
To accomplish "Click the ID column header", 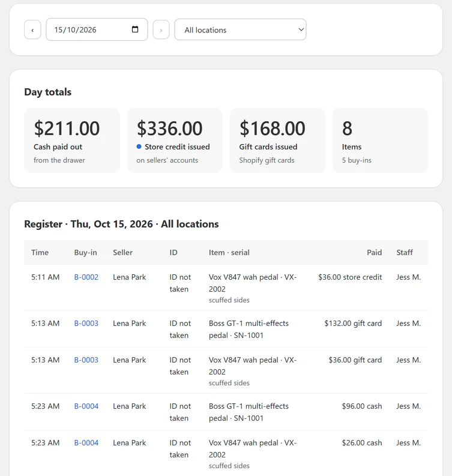I will pyautogui.click(x=173, y=253).
